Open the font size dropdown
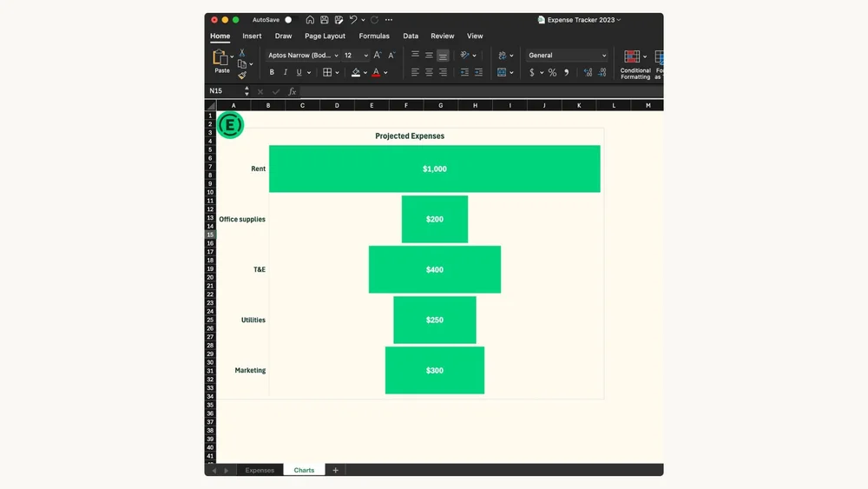The image size is (868, 489). click(366, 56)
